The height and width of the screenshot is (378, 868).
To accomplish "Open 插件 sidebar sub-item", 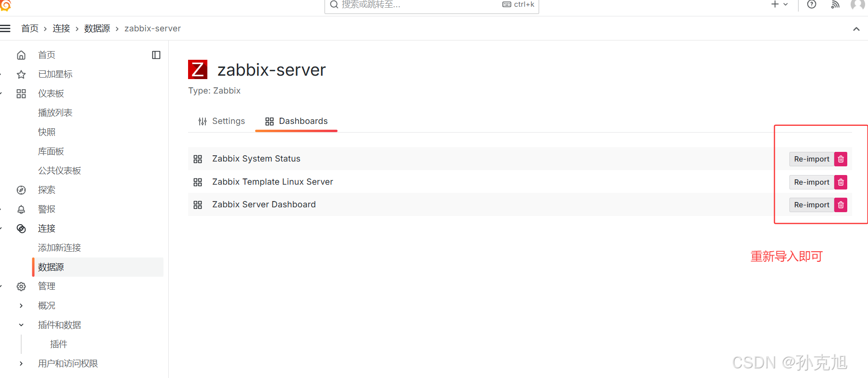I will pos(59,344).
